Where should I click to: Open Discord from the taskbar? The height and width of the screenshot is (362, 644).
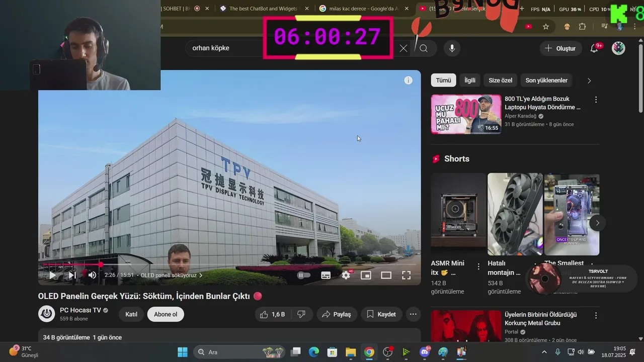(425, 352)
